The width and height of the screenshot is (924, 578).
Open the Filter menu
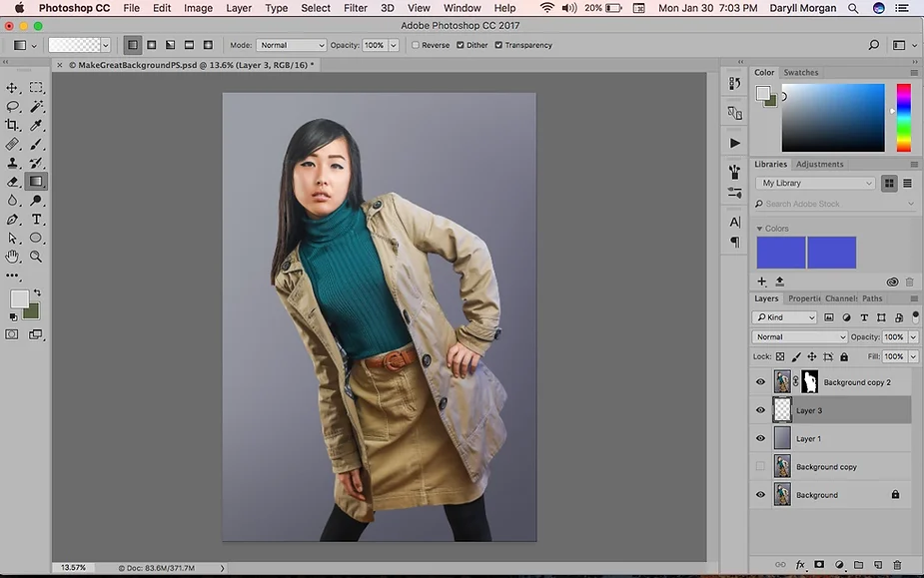click(356, 8)
